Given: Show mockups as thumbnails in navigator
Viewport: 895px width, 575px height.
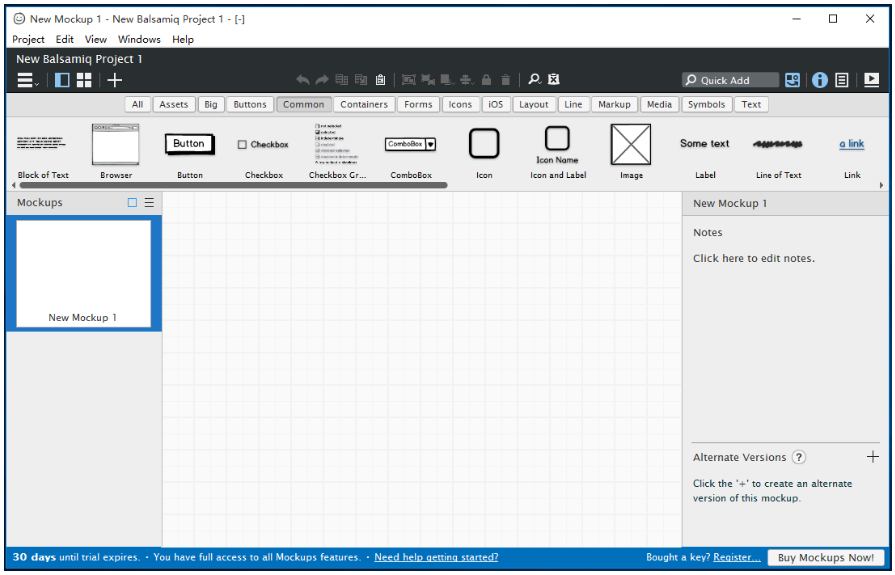Looking at the screenshot, I should click(132, 203).
